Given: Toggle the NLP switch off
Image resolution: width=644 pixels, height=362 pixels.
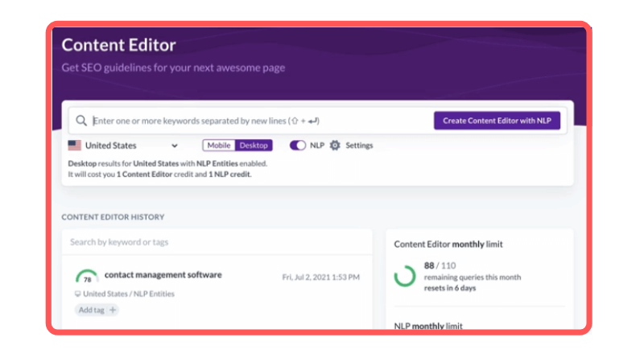Looking at the screenshot, I should coord(298,146).
